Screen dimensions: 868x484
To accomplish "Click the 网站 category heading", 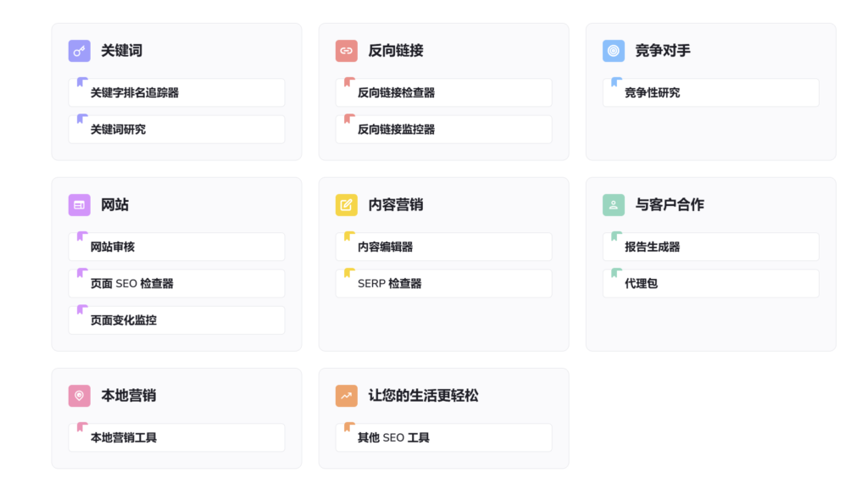I will coord(114,205).
